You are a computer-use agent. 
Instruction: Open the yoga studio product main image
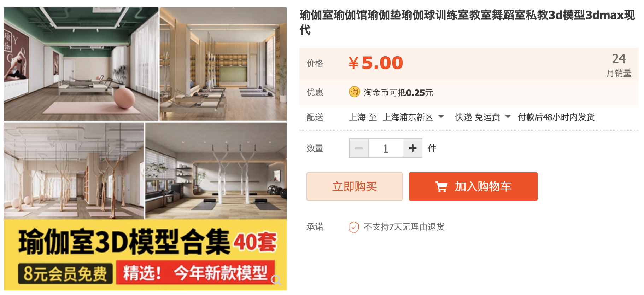tap(145, 149)
